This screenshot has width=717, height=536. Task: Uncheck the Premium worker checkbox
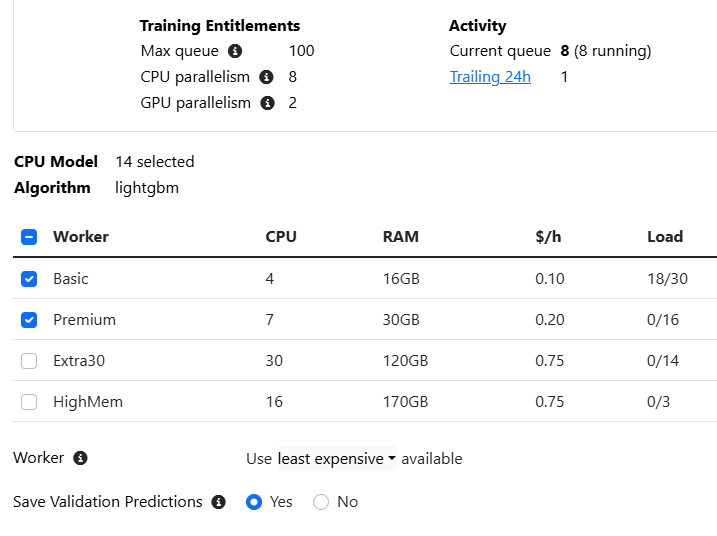coord(29,320)
